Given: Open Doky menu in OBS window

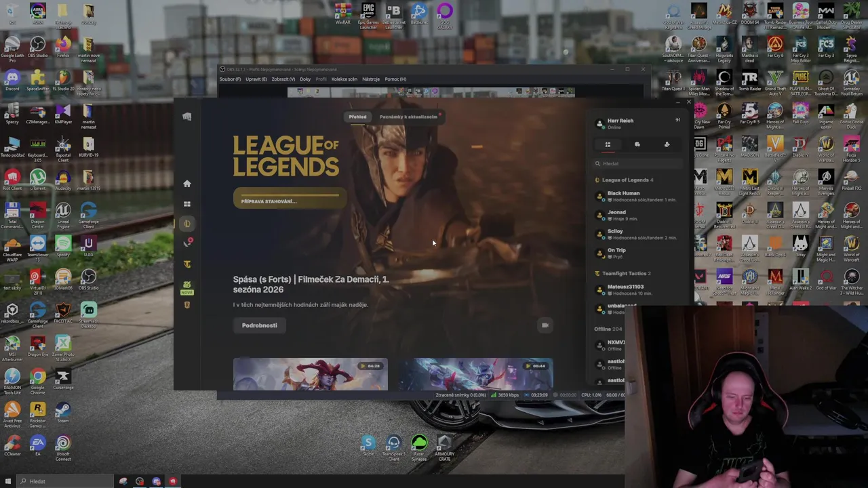Looking at the screenshot, I should point(305,79).
